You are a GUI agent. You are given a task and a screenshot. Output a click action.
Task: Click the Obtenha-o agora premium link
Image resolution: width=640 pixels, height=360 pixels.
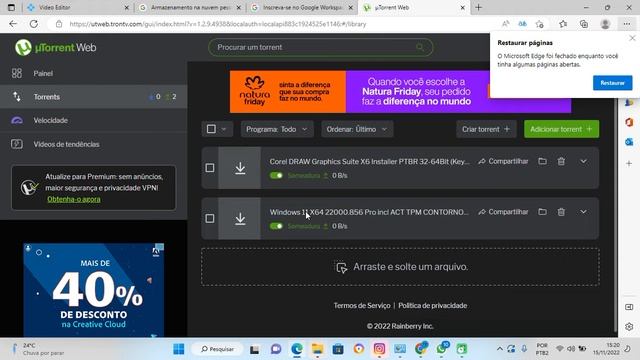(x=74, y=199)
